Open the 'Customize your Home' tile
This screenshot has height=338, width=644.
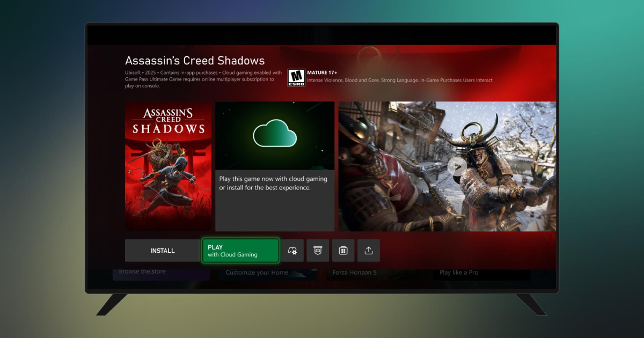tap(267, 273)
